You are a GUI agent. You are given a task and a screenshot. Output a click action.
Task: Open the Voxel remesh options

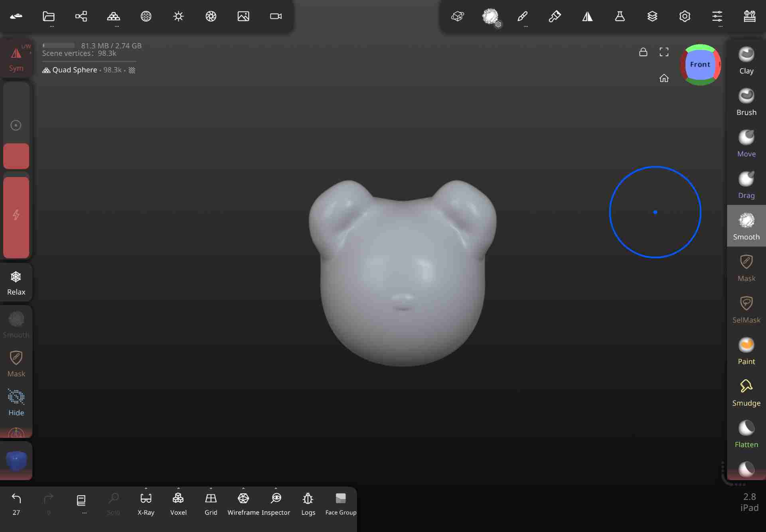(x=178, y=503)
